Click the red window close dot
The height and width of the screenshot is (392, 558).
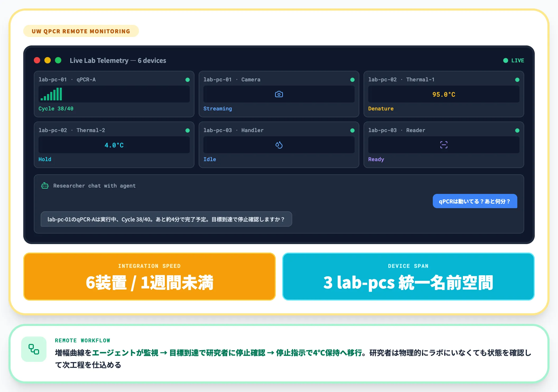[37, 60]
